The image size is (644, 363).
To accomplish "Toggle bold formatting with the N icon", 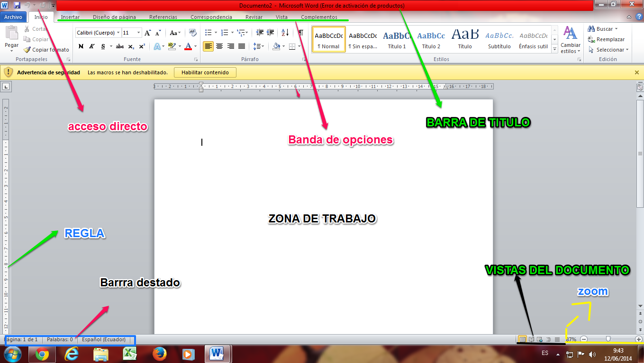I will 82,46.
